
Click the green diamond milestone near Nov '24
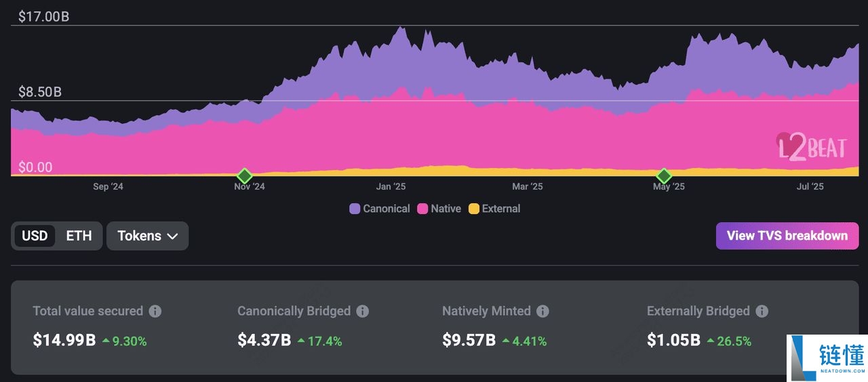click(245, 175)
